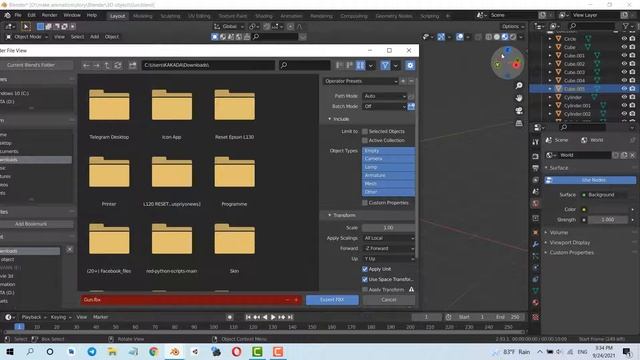
Task: Enable the Custom Properties export checkbox
Action: pos(365,203)
